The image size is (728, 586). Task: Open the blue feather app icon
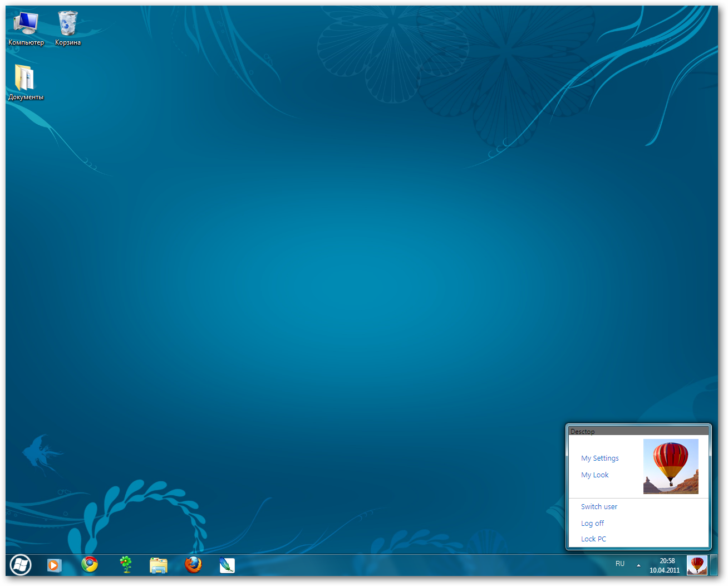(227, 565)
